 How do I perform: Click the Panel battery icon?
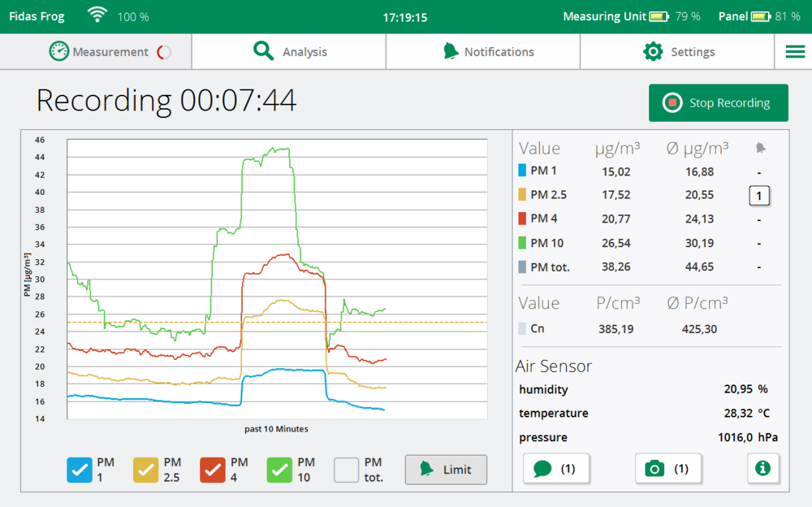point(761,16)
